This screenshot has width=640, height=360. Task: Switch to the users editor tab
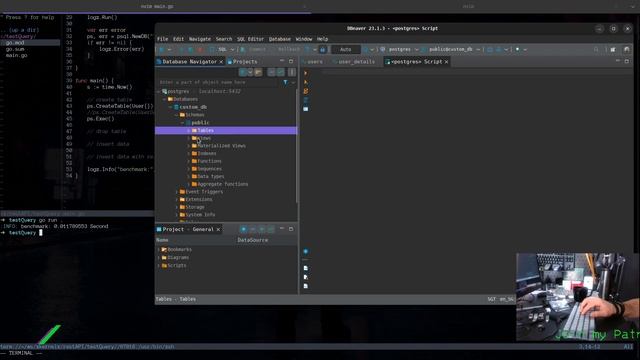click(x=312, y=62)
